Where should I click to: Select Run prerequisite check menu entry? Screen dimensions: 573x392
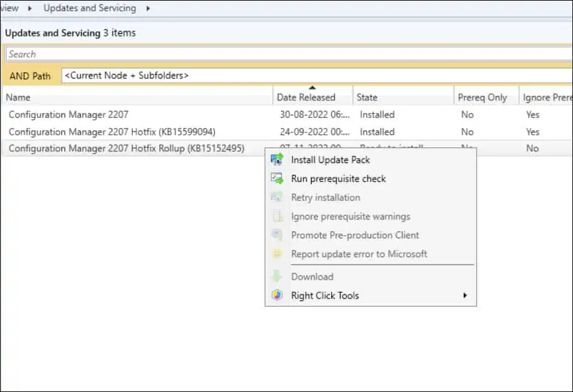point(371,179)
